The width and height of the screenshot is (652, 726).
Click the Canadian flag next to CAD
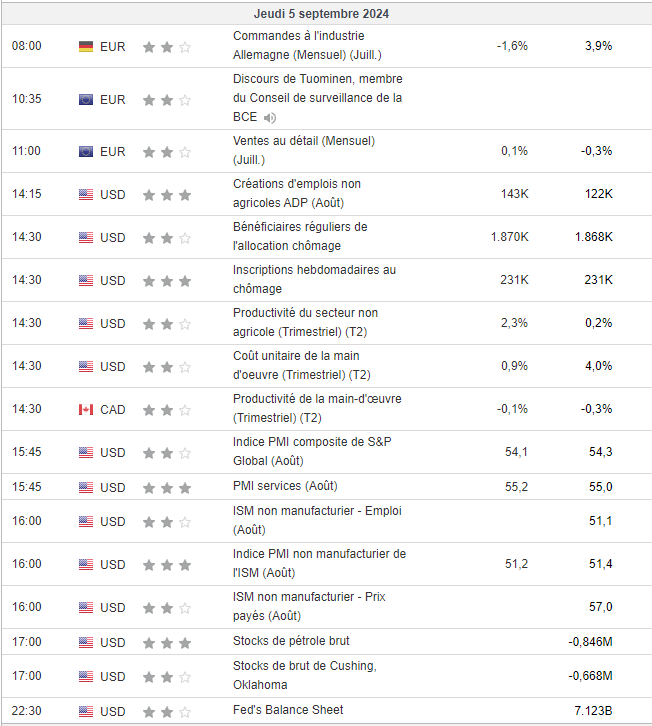point(86,410)
